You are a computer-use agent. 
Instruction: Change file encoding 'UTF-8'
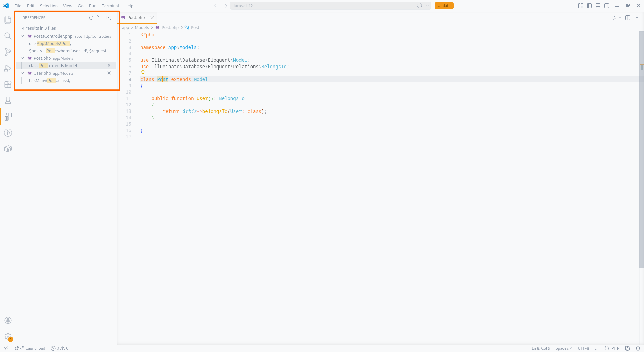(x=583, y=348)
